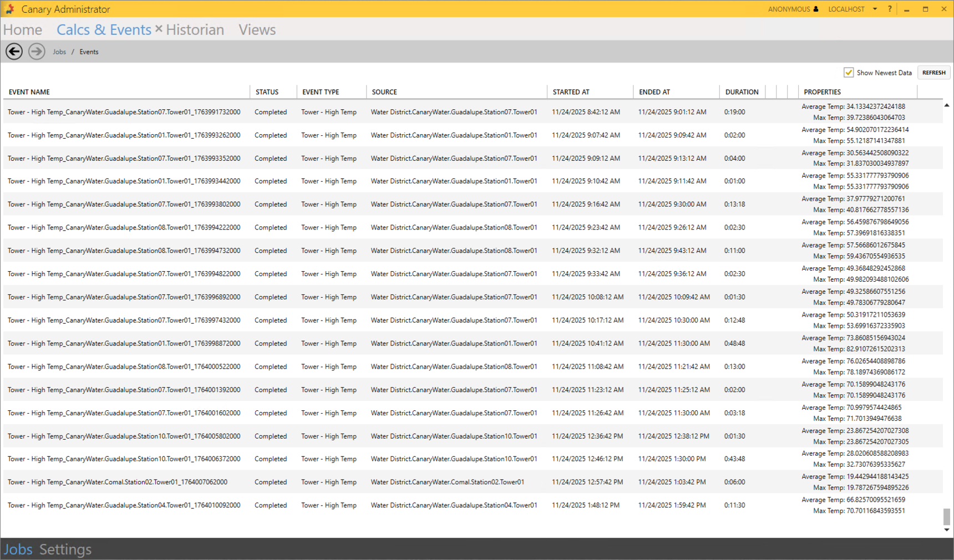
Task: Click the anonymous user profile icon
Action: (x=816, y=9)
